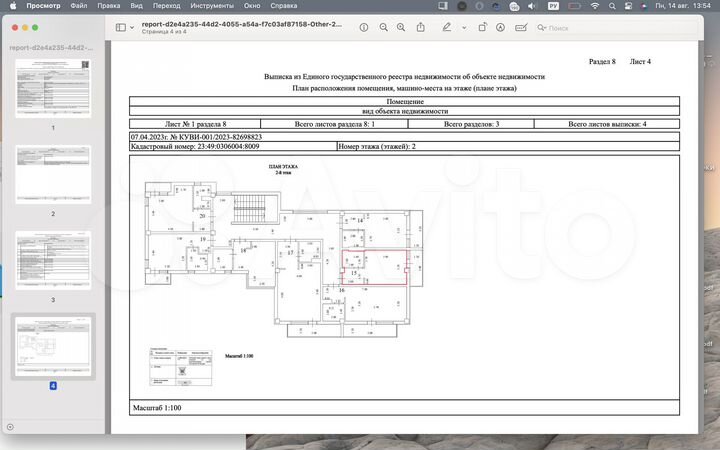This screenshot has height=450, width=720.
Task: Toggle the sidebar view button
Action: click(x=119, y=27)
